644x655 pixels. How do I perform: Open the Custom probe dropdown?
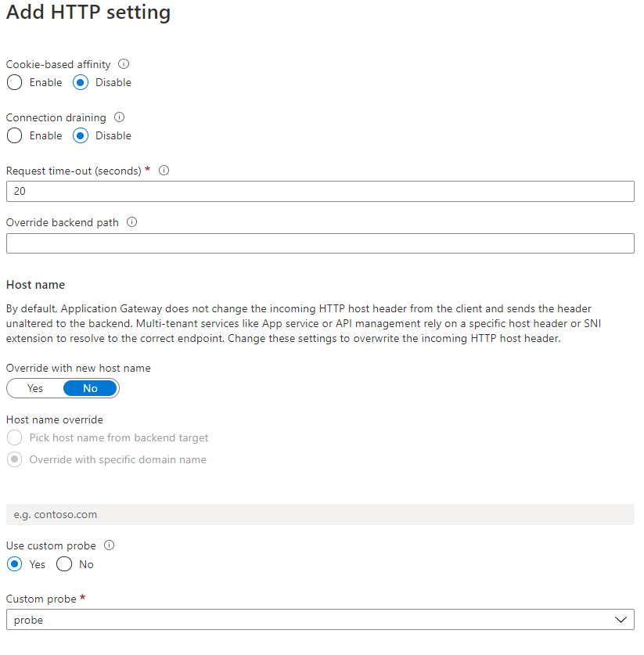coord(313,620)
